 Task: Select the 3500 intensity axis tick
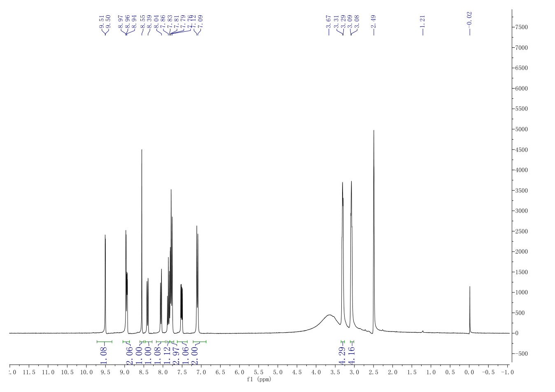pos(522,191)
